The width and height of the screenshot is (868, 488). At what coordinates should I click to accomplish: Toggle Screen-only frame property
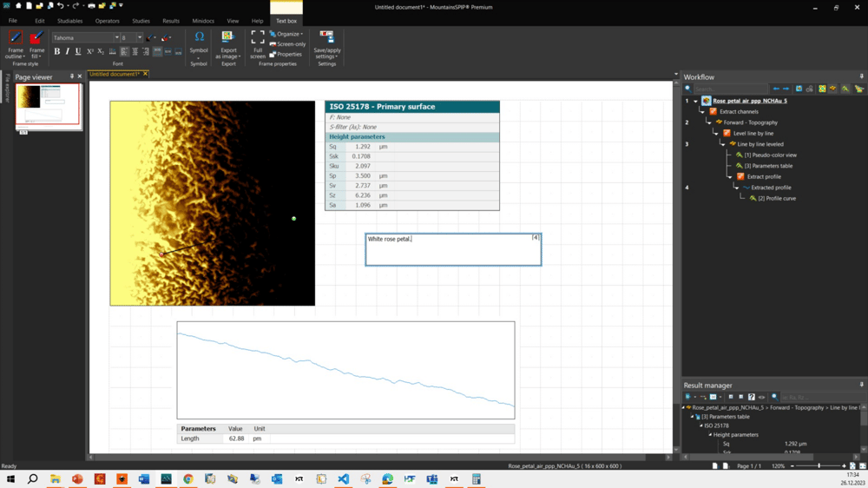click(287, 44)
